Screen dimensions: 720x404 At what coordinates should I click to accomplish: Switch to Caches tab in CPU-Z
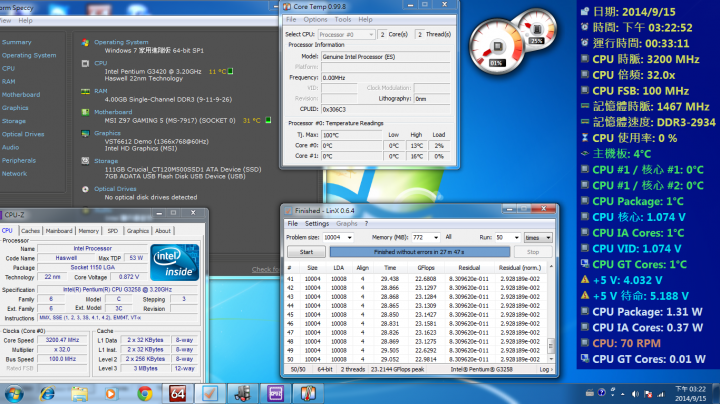point(30,231)
